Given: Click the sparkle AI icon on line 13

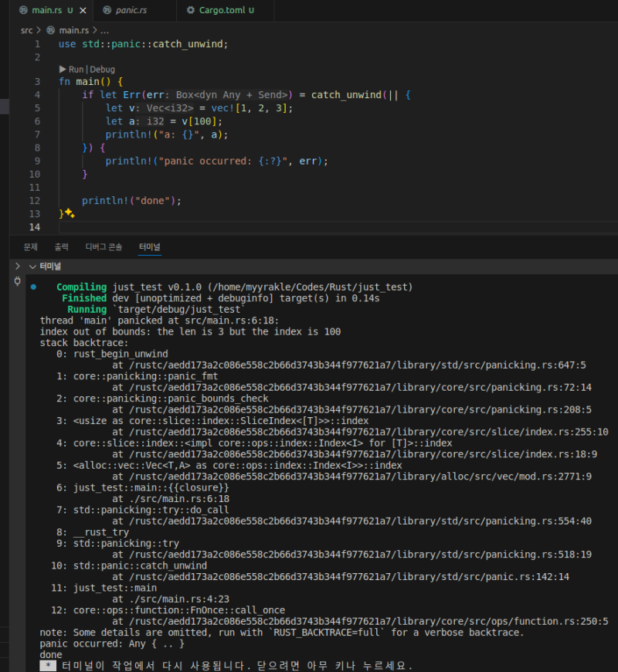Looking at the screenshot, I should 69,213.
